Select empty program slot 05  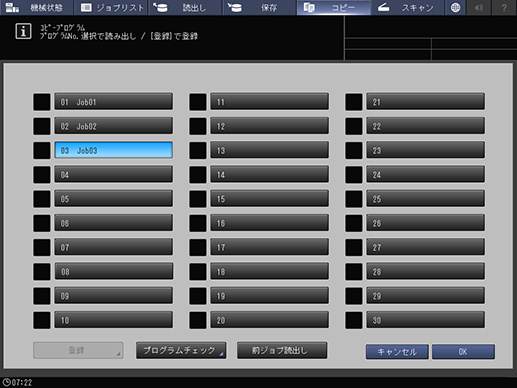click(x=113, y=199)
